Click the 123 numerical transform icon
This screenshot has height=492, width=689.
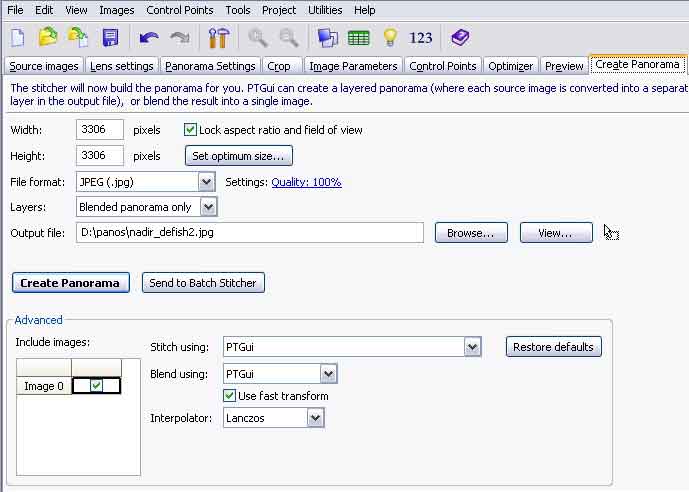[421, 38]
